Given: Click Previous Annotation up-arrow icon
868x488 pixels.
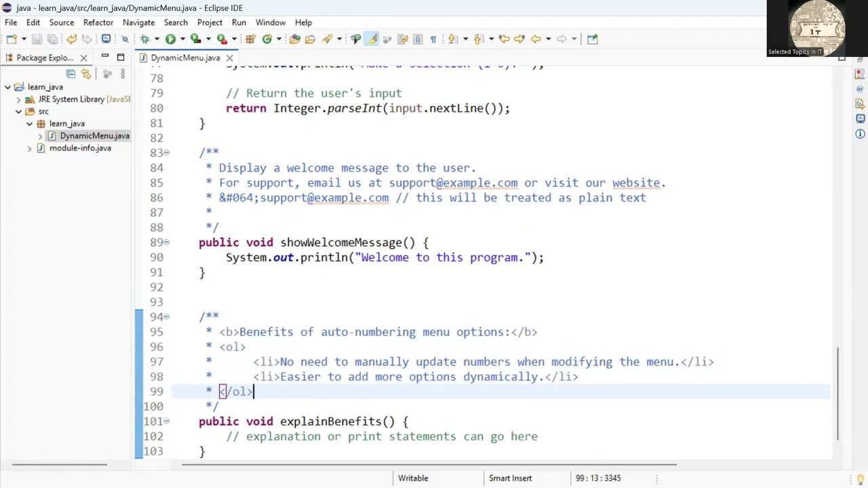Looking at the screenshot, I should (x=477, y=39).
